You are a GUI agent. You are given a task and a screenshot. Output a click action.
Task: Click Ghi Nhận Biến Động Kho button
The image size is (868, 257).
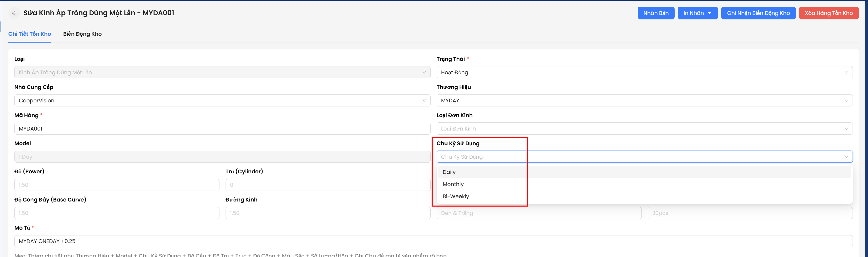point(758,13)
